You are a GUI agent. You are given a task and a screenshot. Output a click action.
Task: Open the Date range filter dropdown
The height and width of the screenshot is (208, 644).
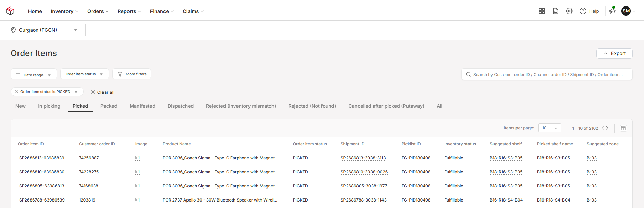(x=34, y=74)
